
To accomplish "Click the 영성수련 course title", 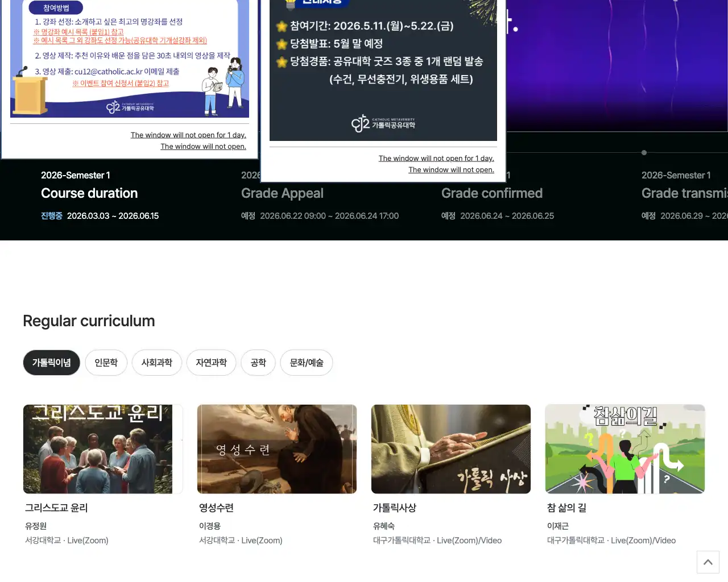I will tap(216, 508).
